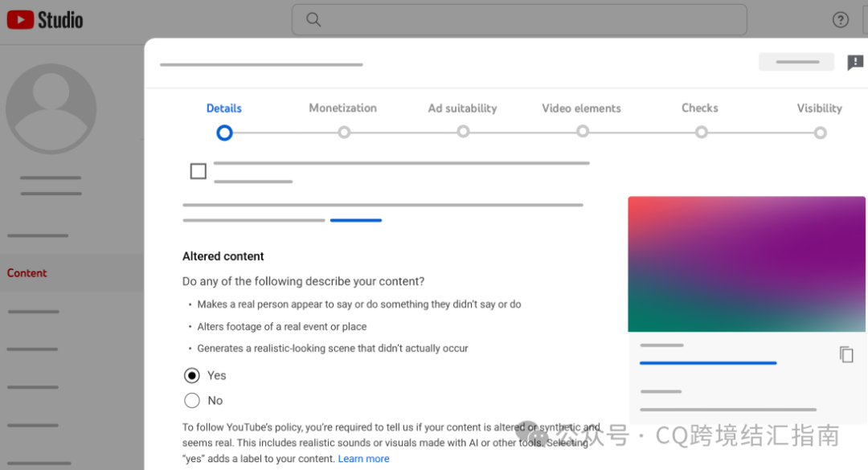Jump to the Checks step
This screenshot has height=470, width=868.
(x=700, y=108)
